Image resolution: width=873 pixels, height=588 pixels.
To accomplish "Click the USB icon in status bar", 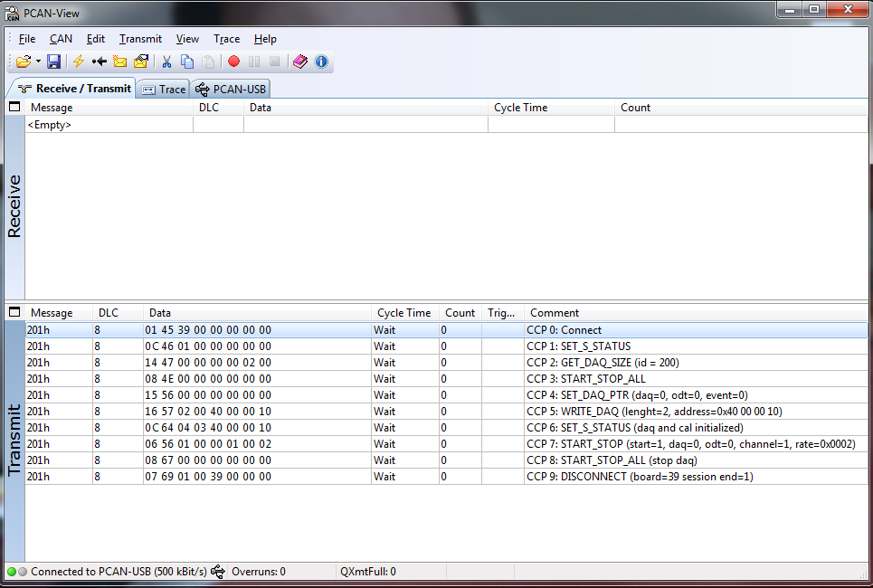I will (x=218, y=572).
